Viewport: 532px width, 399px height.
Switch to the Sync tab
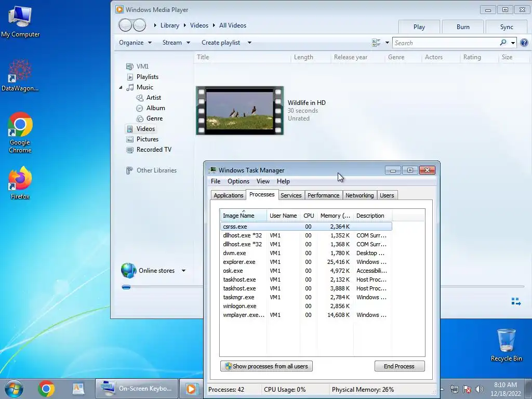(x=507, y=27)
